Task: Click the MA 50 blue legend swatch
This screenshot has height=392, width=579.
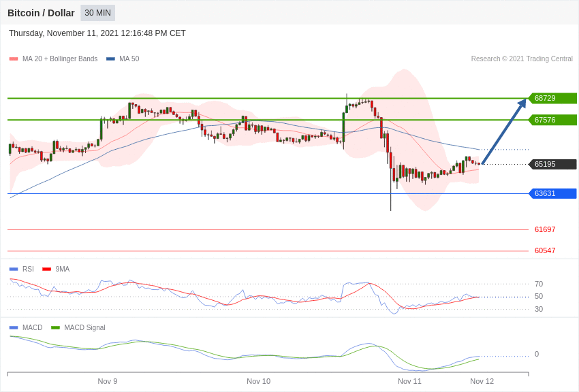Action: click(110, 59)
